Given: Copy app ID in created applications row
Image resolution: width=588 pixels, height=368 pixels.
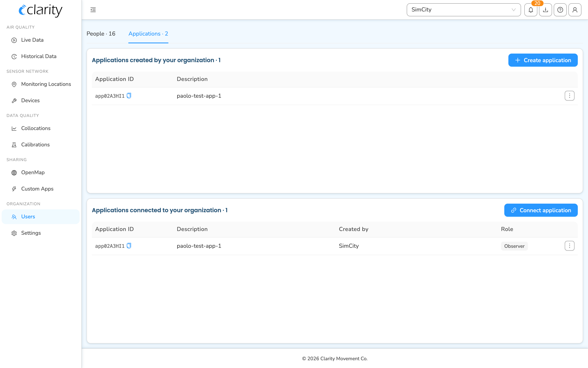Looking at the screenshot, I should click(x=129, y=96).
